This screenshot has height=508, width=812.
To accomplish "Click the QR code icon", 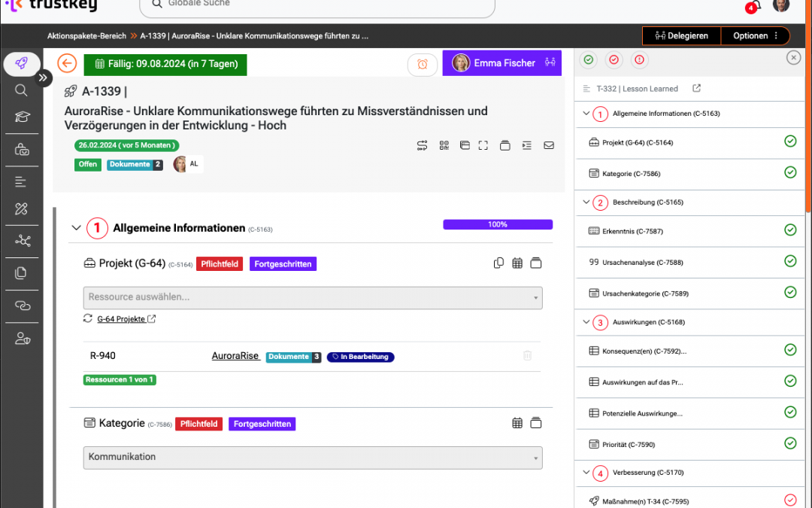I will [x=444, y=145].
